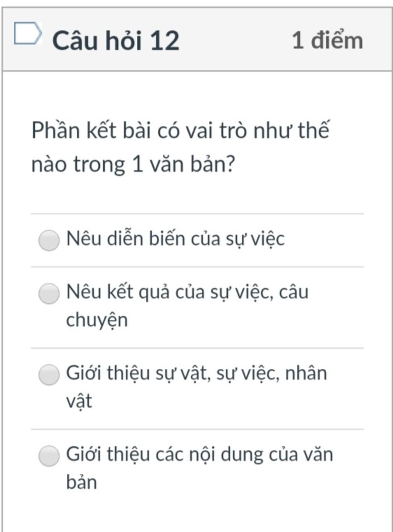Image resolution: width=393 pixels, height=532 pixels.
Task: Click answer label "Giới thiệu sự vật, sự việc, nhân"
Action: pyautogui.click(x=196, y=373)
